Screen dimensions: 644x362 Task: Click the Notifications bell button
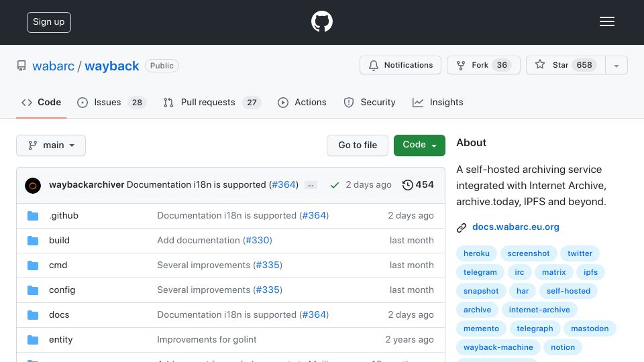pos(400,65)
